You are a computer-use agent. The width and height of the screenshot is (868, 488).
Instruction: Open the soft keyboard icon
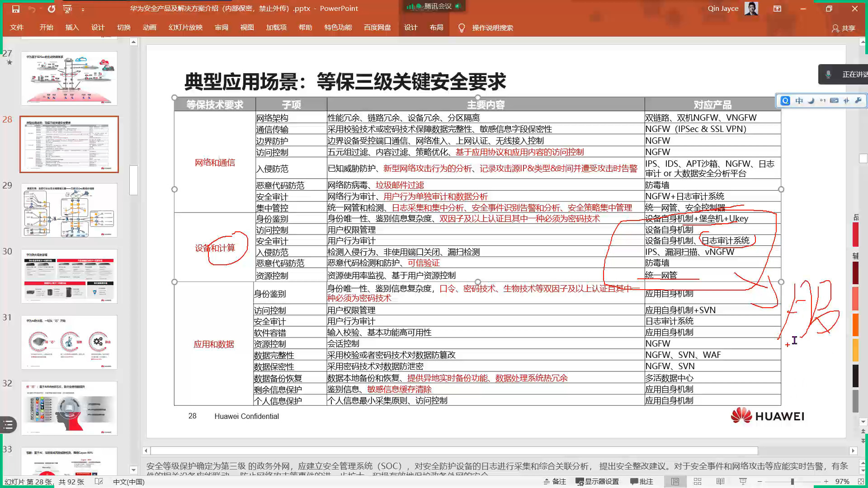834,101
